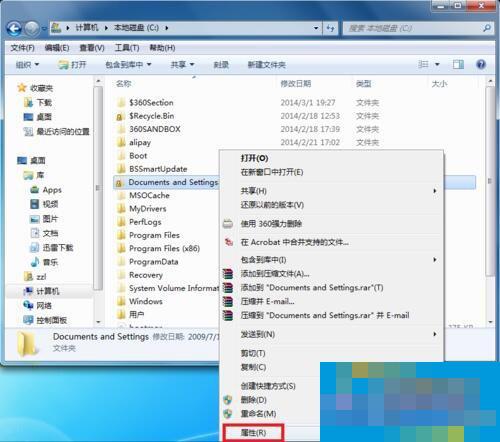Open the 查看(V) menu
The image size is (500, 442).
click(92, 48)
